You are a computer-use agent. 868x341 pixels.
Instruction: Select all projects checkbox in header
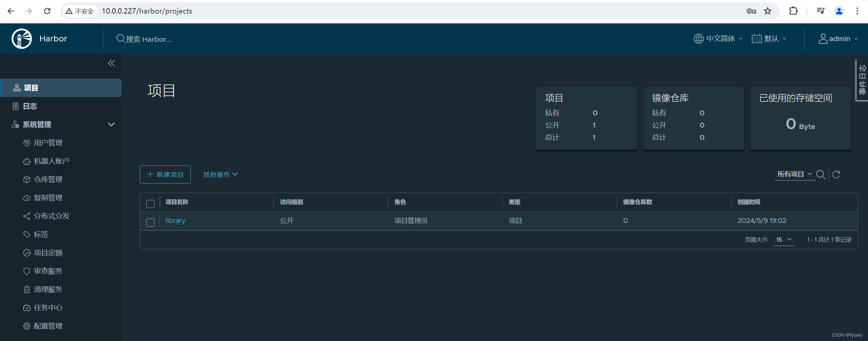150,204
